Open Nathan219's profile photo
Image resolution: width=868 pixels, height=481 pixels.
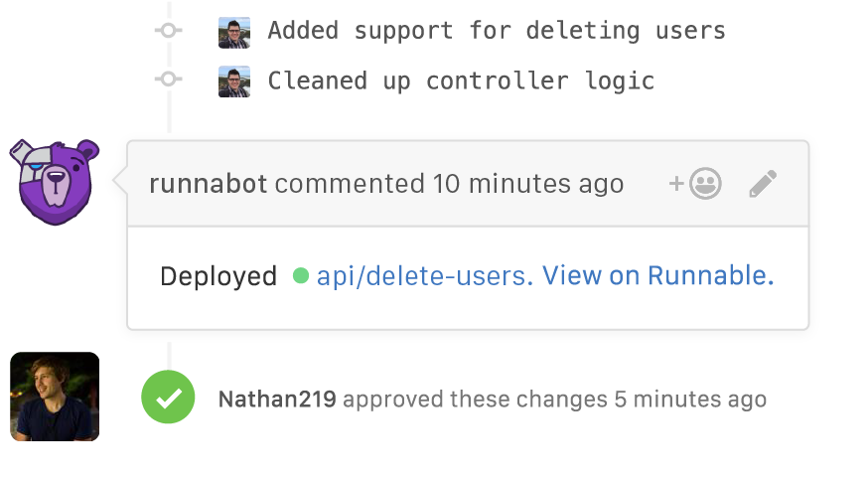pyautogui.click(x=55, y=397)
